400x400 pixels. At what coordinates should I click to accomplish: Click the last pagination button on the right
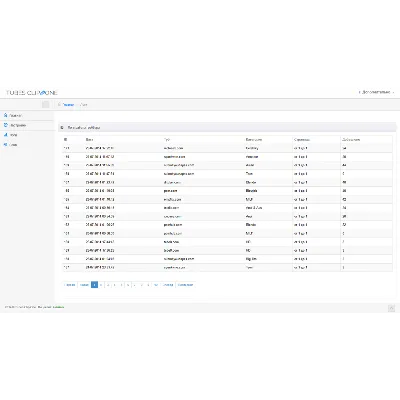click(x=185, y=285)
